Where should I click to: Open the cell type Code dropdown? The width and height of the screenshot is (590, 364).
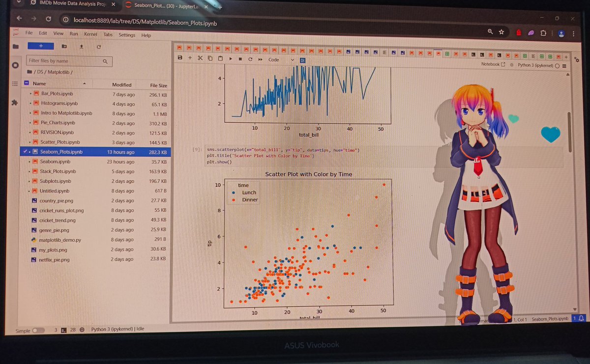281,59
